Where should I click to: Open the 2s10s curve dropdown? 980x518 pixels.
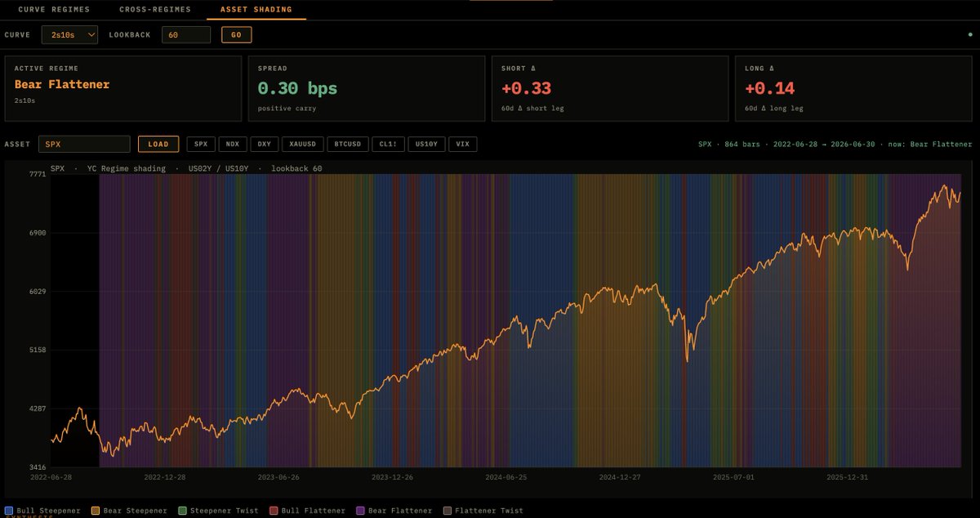(69, 34)
